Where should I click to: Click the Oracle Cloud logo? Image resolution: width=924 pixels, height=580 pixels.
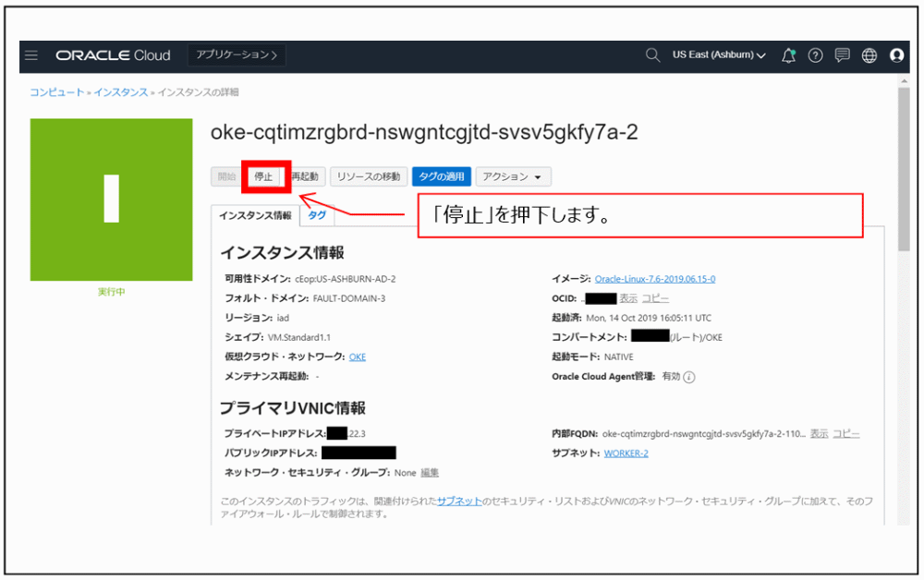click(113, 55)
